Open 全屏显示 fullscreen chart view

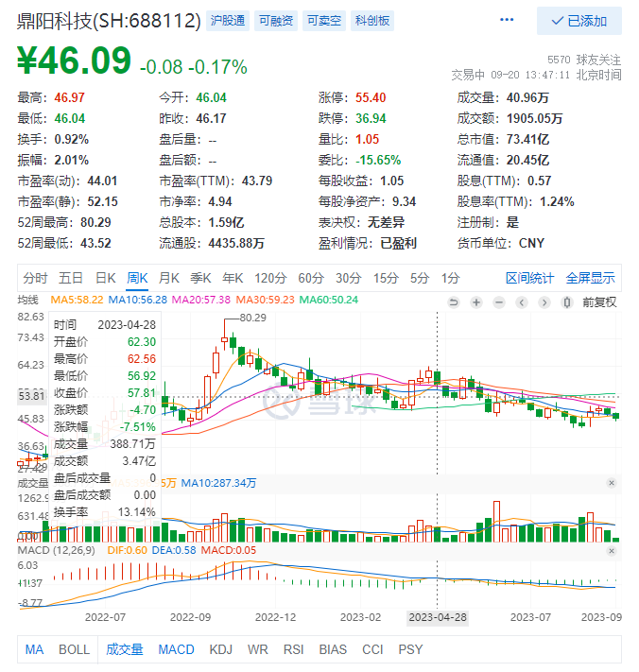coord(590,278)
